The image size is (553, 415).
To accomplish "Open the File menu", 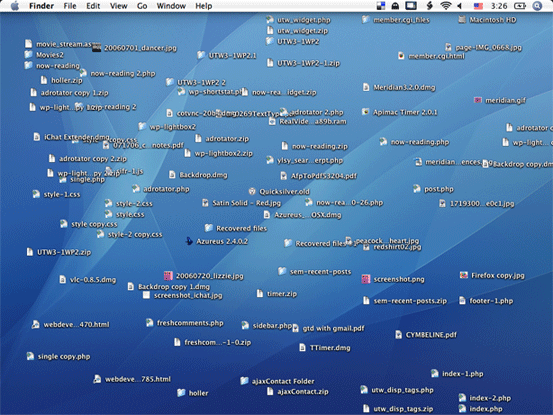I will (x=70, y=6).
